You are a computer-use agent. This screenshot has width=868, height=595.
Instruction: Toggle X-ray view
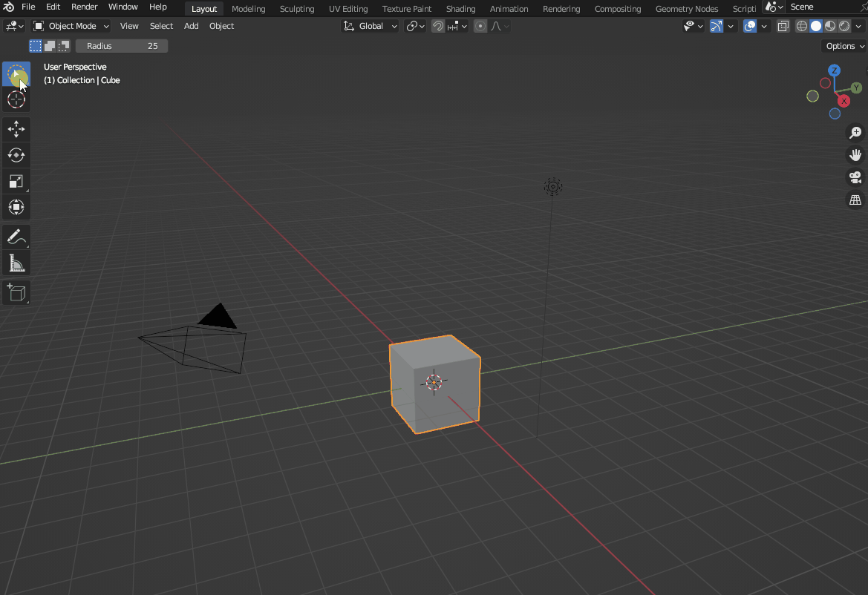pyautogui.click(x=783, y=26)
